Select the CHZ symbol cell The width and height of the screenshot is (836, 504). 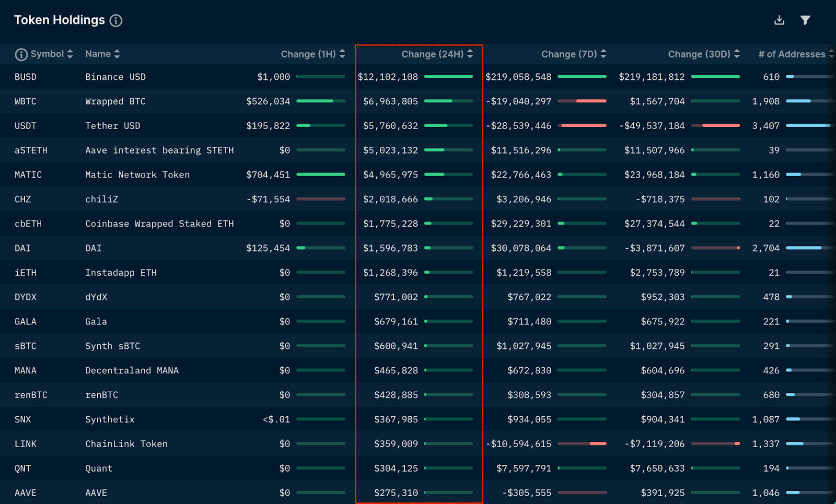pos(23,200)
